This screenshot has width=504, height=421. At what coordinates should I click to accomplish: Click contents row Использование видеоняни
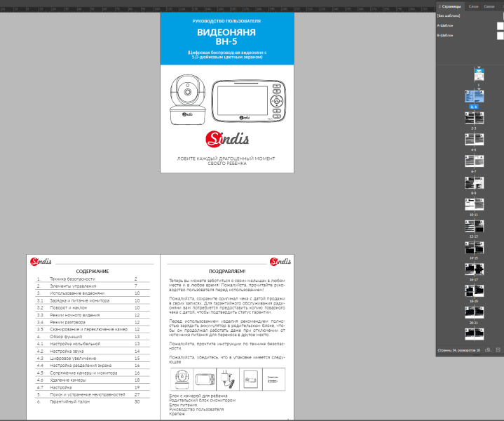coord(93,293)
